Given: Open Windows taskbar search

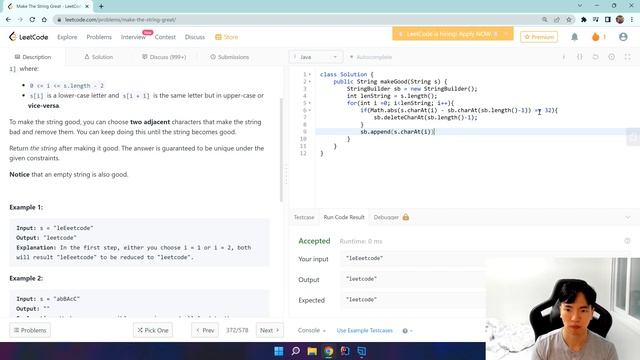Looking at the screenshot, I should [296, 351].
